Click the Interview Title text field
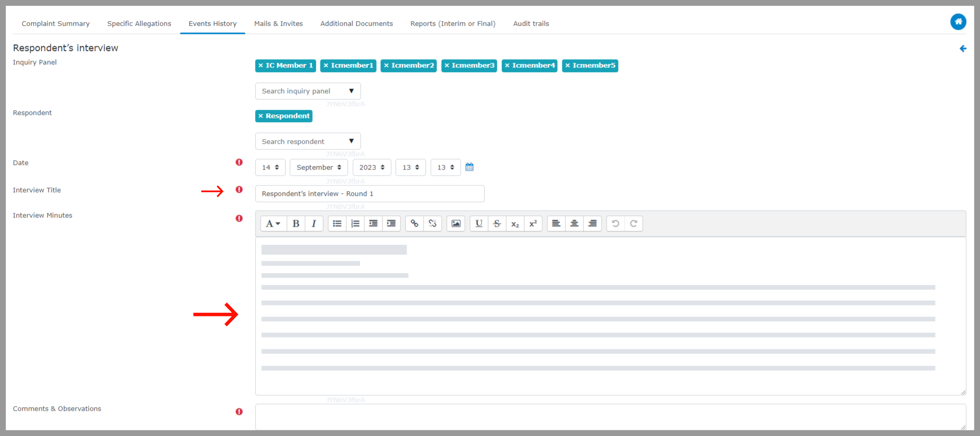This screenshot has width=980, height=436. point(369,194)
